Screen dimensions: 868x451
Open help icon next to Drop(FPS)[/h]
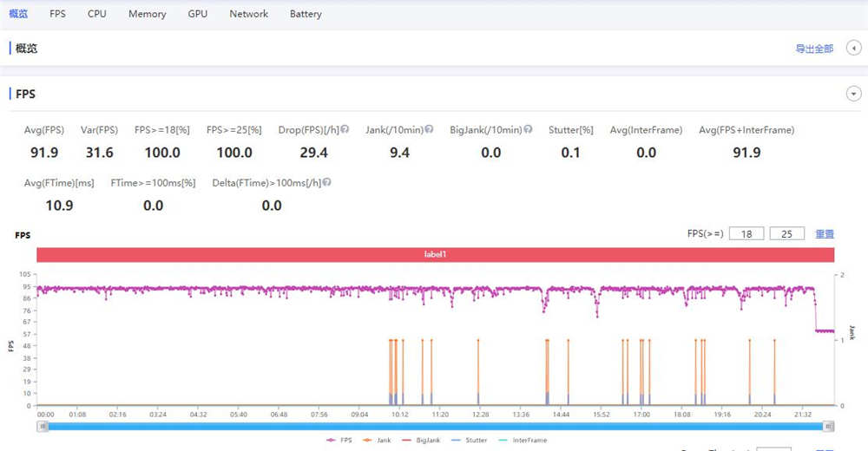[345, 129]
